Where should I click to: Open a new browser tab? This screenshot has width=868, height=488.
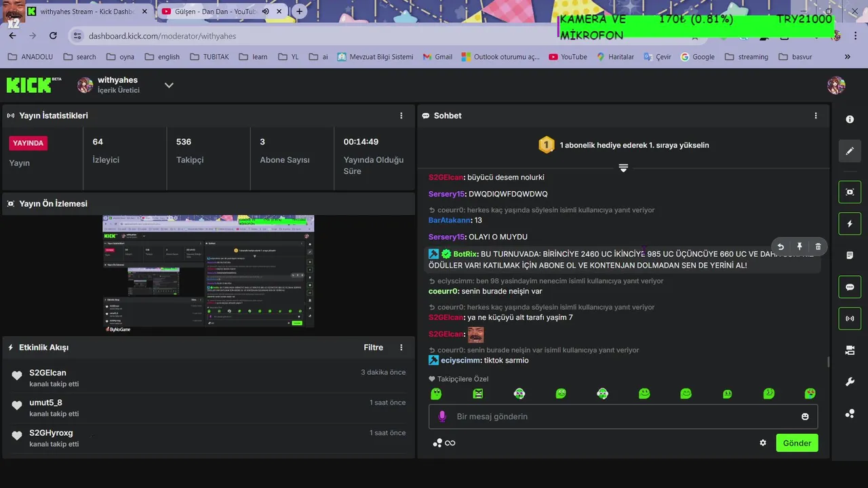[299, 12]
